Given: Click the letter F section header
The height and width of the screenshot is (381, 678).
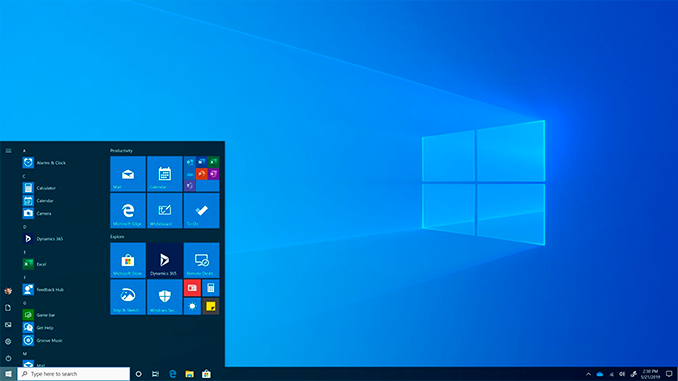Looking at the screenshot, I should 24,277.
